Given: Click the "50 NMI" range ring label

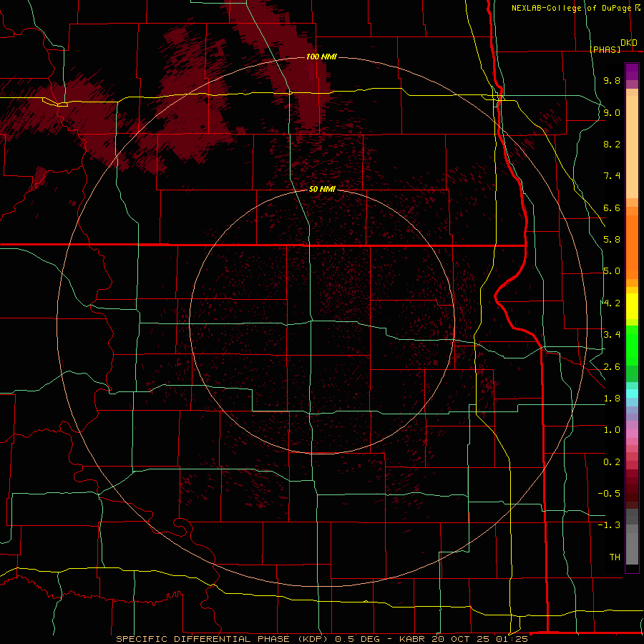Looking at the screenshot, I should pos(322,189).
